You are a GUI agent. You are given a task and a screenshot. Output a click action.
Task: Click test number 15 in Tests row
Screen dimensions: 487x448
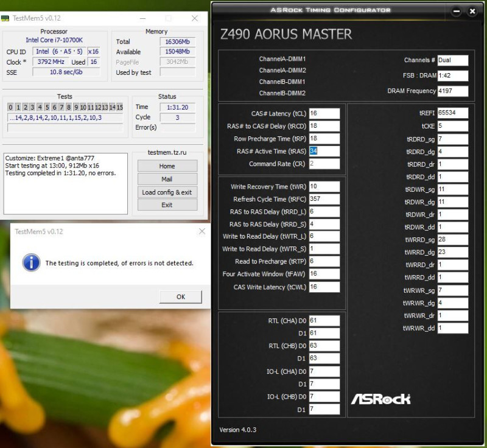click(x=119, y=107)
